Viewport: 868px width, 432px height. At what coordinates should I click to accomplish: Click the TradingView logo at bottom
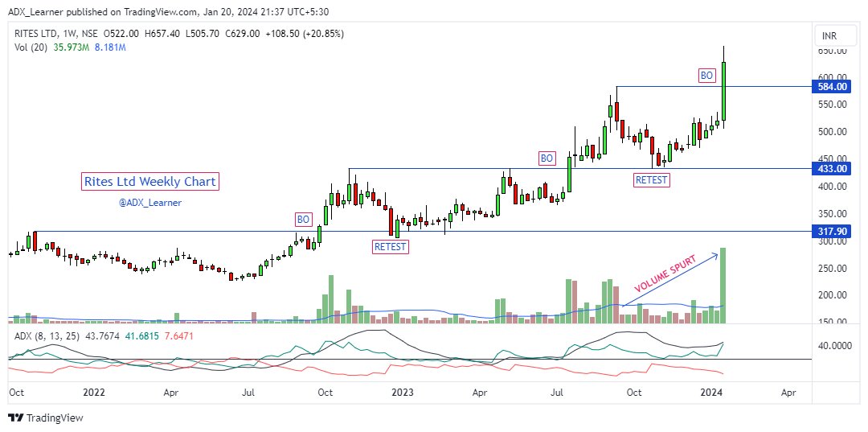coord(45,418)
